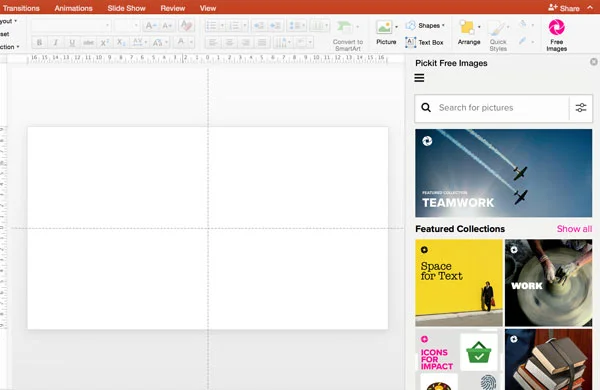Open the Slide Show tab
This screenshot has width=600, height=390.
coord(126,8)
